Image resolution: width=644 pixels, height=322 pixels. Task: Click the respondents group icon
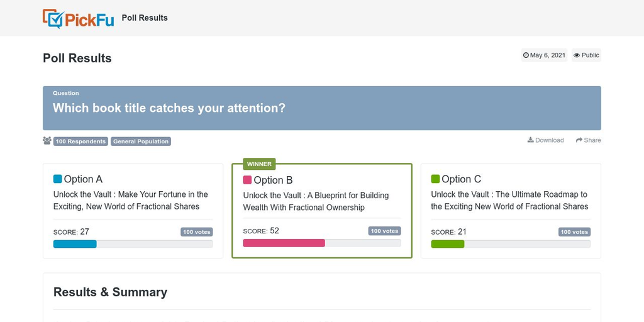[47, 141]
